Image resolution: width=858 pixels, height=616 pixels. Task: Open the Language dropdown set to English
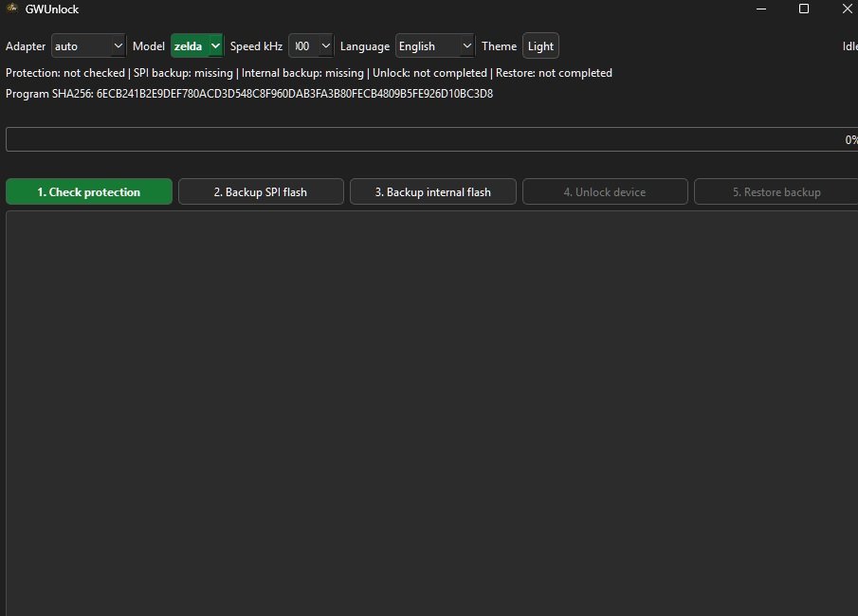tap(434, 45)
